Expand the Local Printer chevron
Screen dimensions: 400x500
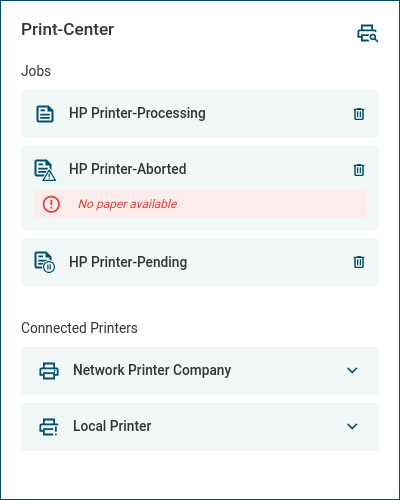(352, 426)
